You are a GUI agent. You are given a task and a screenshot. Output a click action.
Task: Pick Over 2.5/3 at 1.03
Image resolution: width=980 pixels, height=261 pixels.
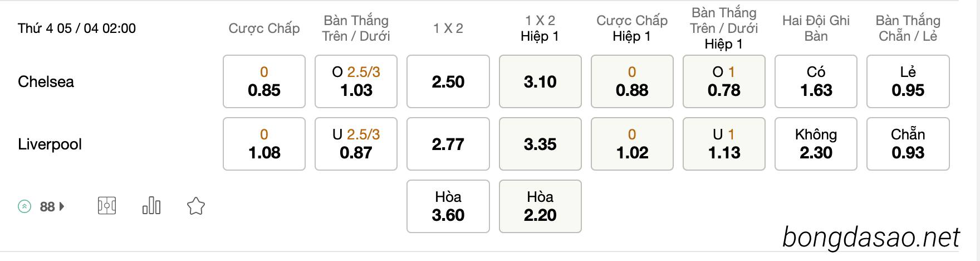pos(356,81)
